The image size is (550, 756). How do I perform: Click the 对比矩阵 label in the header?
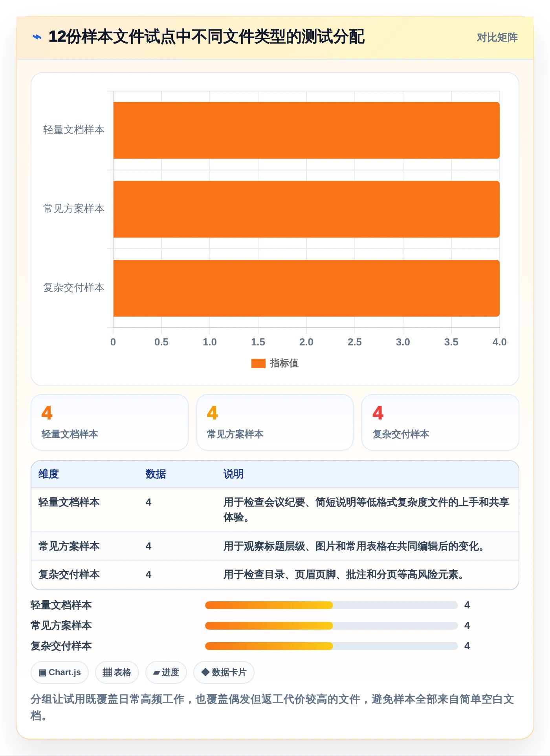(497, 37)
